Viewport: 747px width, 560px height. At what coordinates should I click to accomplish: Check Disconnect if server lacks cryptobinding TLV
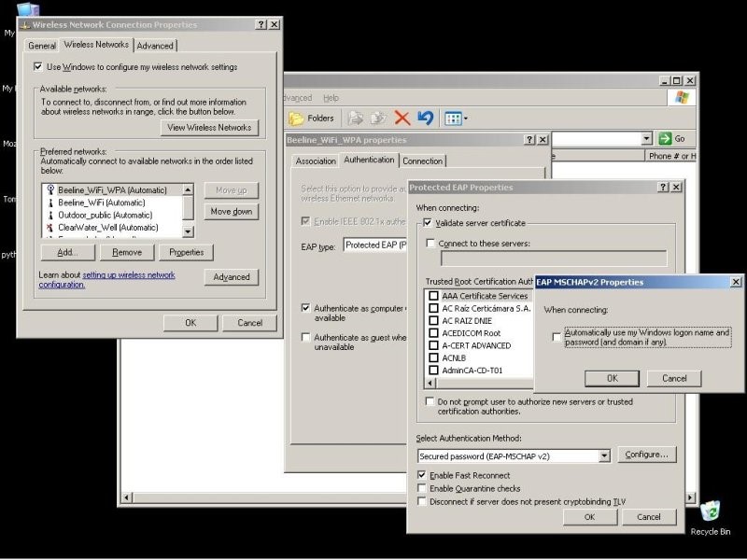coord(422,501)
